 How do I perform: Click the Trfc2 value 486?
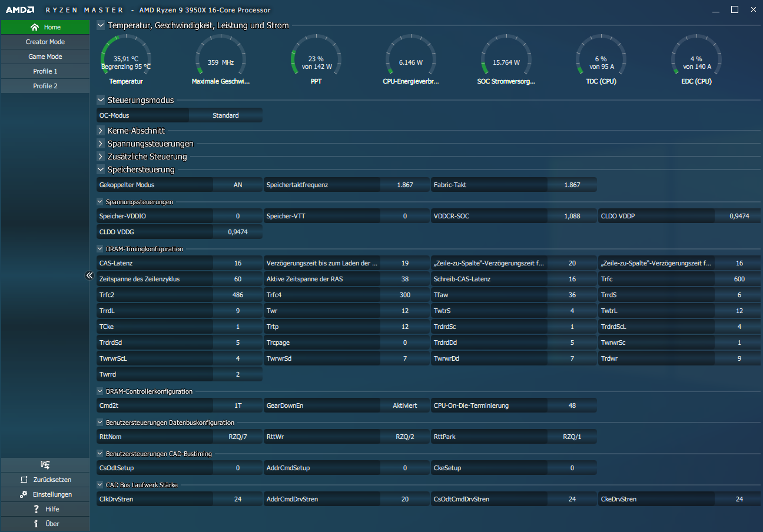[x=238, y=295]
